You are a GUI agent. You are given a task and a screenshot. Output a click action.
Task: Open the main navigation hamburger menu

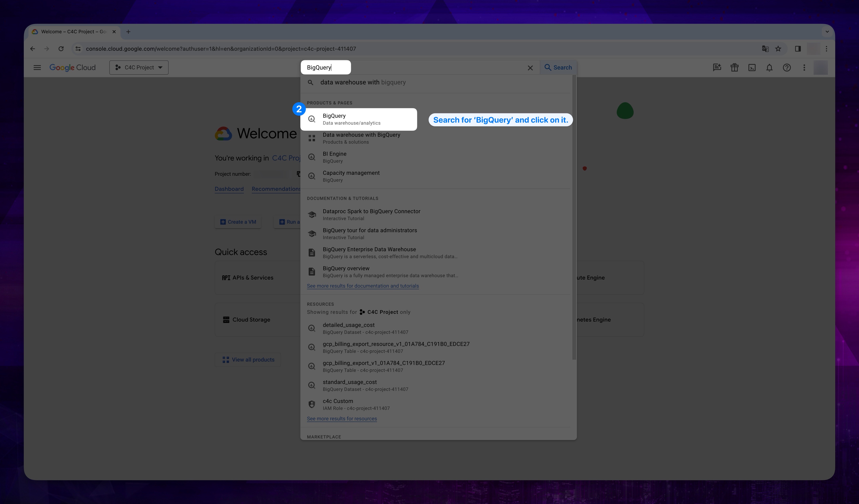tap(37, 68)
